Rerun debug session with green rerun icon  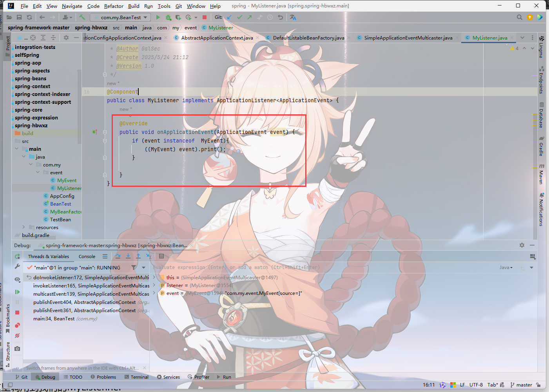coord(17,256)
